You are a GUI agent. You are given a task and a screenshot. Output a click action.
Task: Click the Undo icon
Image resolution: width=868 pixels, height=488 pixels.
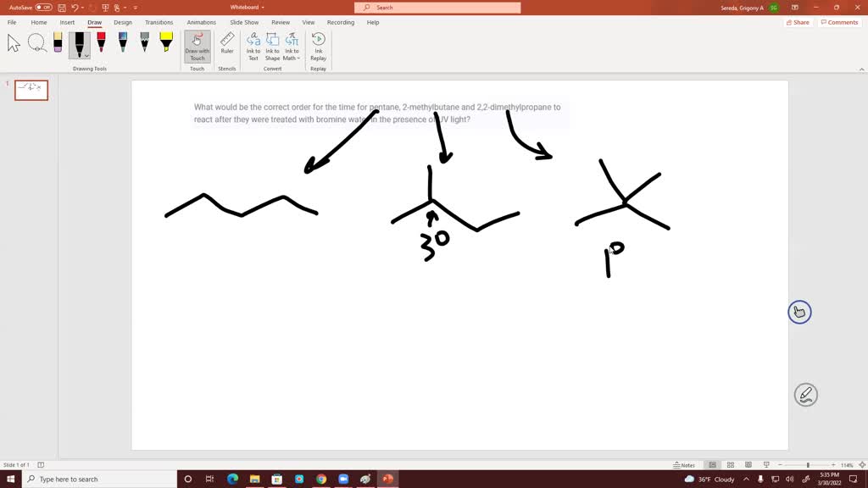pyautogui.click(x=75, y=7)
